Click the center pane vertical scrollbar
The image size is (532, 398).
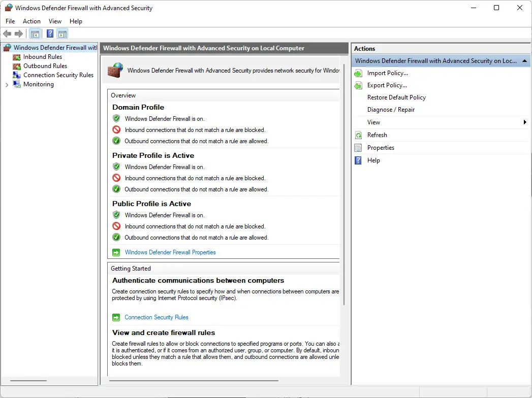click(344, 185)
